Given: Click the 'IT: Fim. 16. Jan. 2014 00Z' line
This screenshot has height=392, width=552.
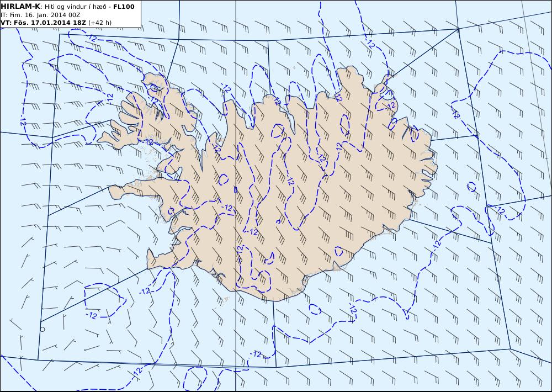Looking at the screenshot, I should (40, 15).
